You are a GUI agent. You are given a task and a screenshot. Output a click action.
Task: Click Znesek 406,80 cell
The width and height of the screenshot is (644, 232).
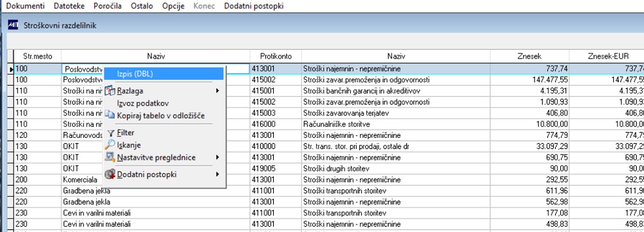coord(529,113)
